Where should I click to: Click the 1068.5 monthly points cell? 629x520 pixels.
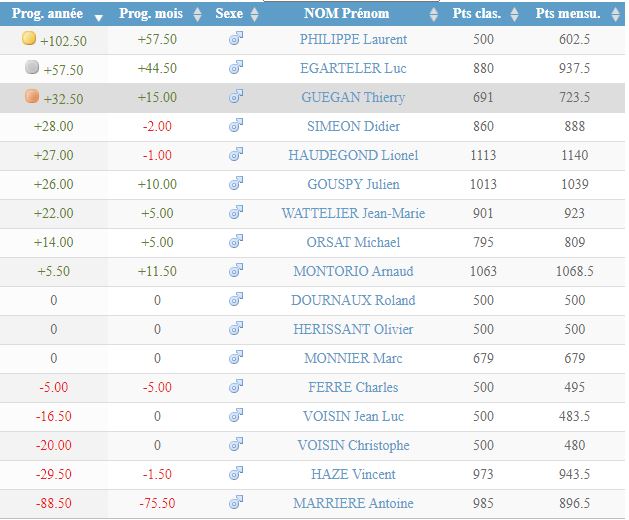coord(574,271)
